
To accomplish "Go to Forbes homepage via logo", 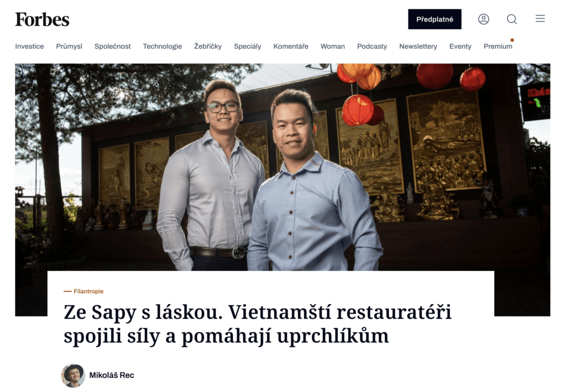I will pyautogui.click(x=42, y=19).
